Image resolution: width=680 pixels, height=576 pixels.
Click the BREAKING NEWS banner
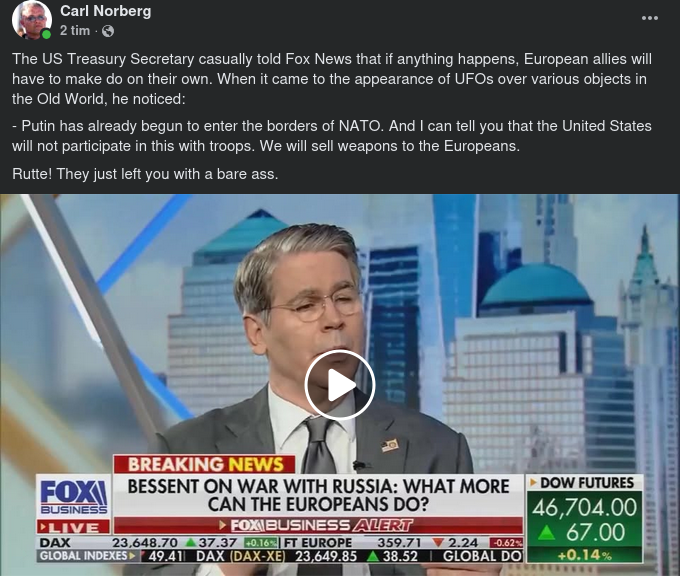point(205,464)
